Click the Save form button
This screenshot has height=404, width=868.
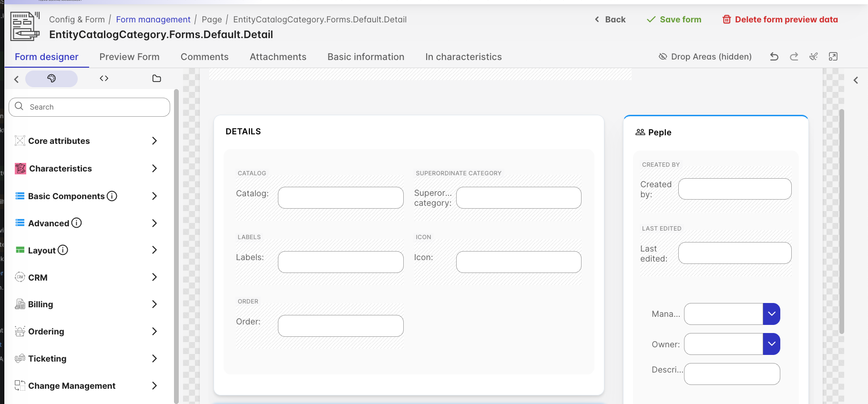tap(674, 20)
